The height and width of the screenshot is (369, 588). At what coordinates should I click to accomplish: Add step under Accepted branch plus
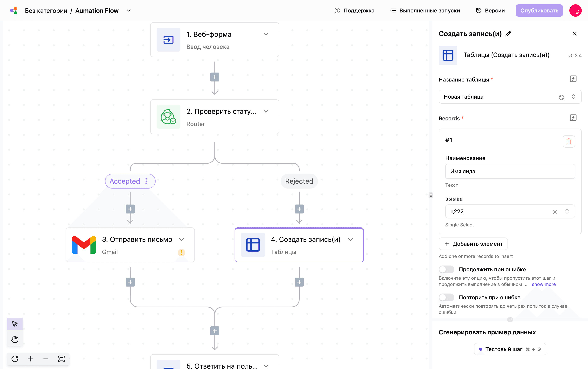[x=130, y=209]
